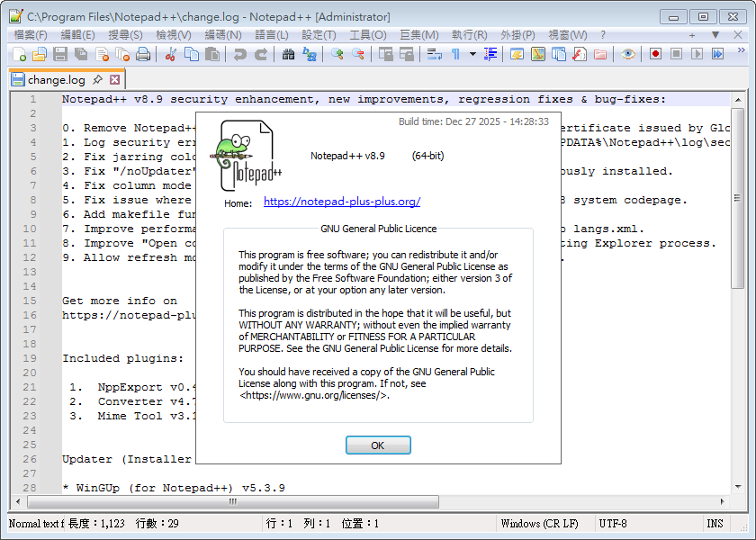Viewport: 756px width, 540px height.
Task: Open the 語言(L) menu
Action: (272, 35)
